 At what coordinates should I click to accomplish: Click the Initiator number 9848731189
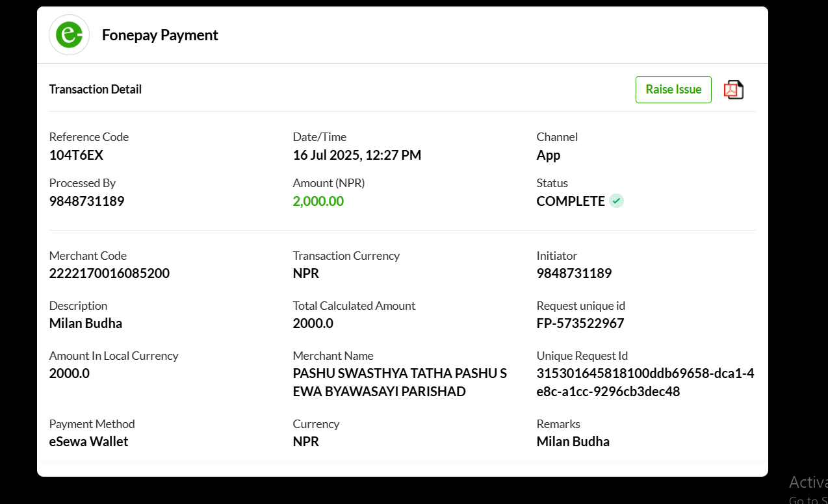[x=575, y=273]
